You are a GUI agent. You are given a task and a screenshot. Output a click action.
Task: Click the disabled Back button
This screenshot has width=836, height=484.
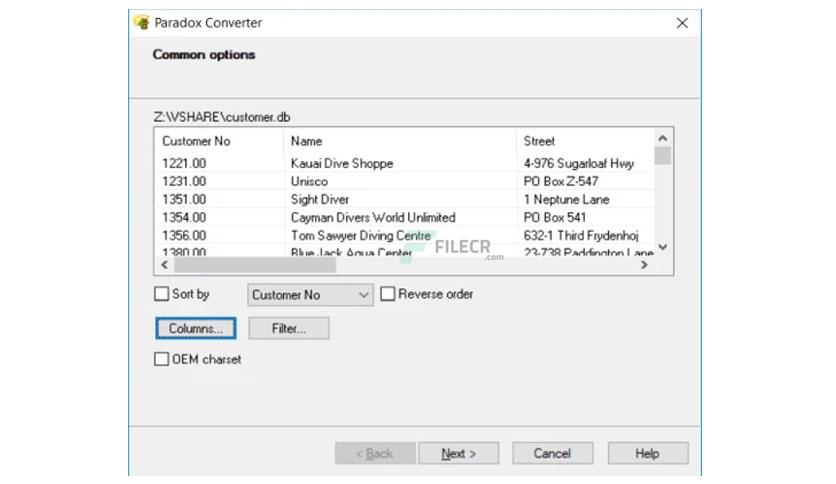pyautogui.click(x=375, y=453)
